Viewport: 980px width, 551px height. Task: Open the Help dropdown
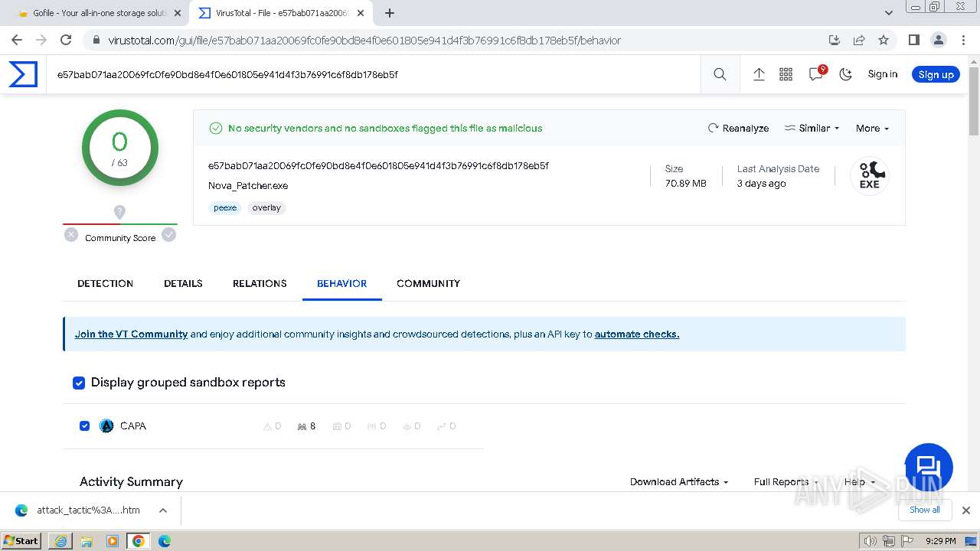click(859, 481)
